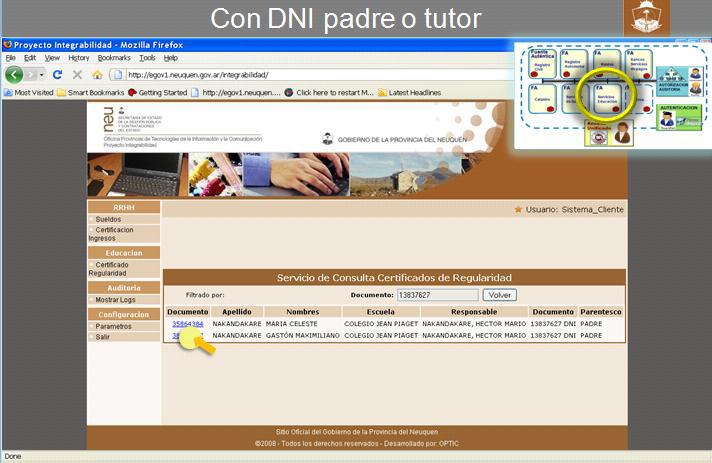
Task: Go to the Firefox Home icon
Action: (x=97, y=75)
